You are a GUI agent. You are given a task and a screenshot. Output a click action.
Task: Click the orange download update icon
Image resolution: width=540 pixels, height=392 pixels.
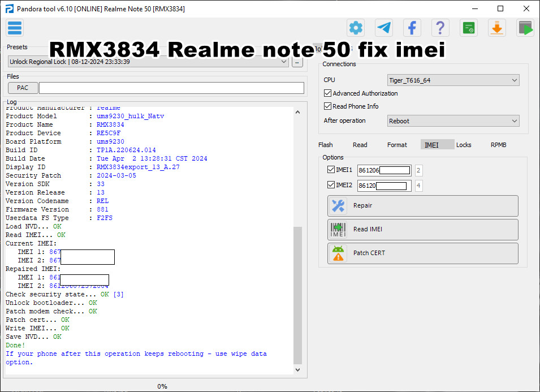pos(496,27)
